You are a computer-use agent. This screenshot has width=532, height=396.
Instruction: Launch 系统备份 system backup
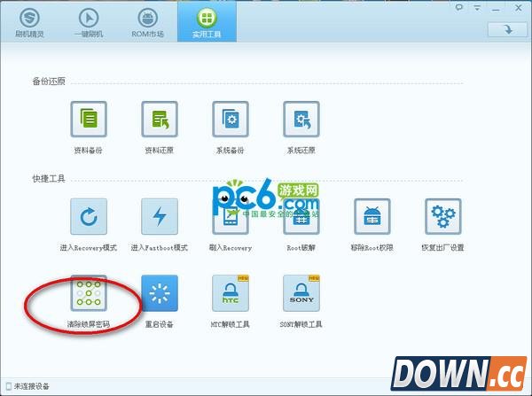point(231,119)
